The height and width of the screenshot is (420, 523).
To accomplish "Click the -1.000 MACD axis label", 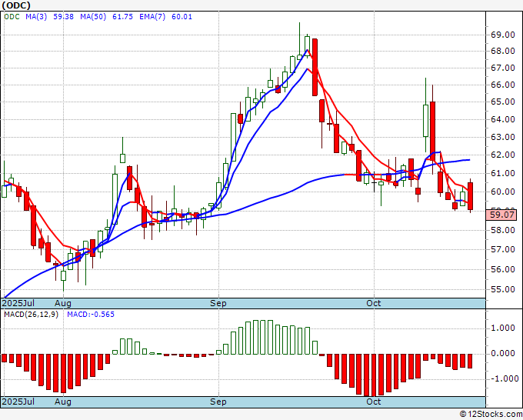I will pos(501,378).
